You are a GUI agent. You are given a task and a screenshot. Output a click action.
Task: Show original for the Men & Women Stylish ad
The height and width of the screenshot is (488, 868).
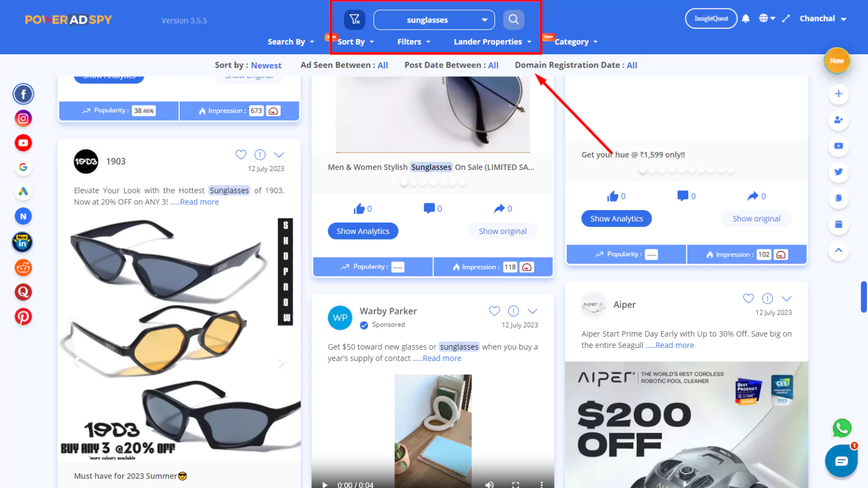502,231
